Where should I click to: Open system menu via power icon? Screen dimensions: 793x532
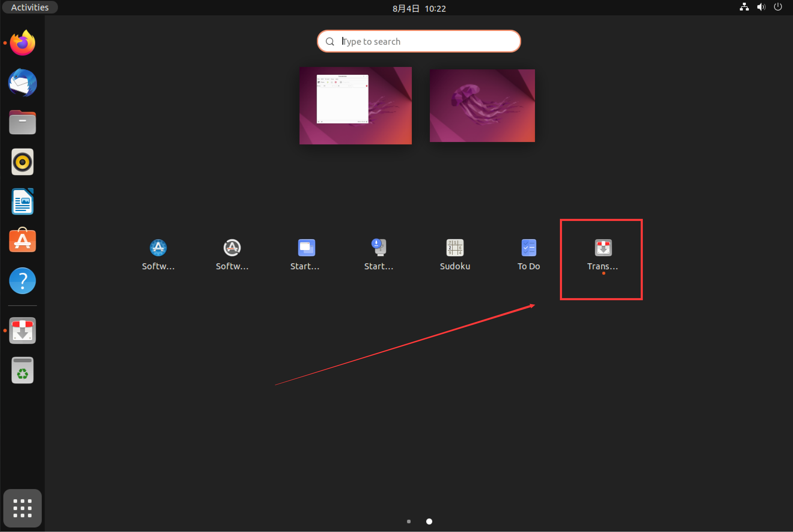tap(778, 7)
